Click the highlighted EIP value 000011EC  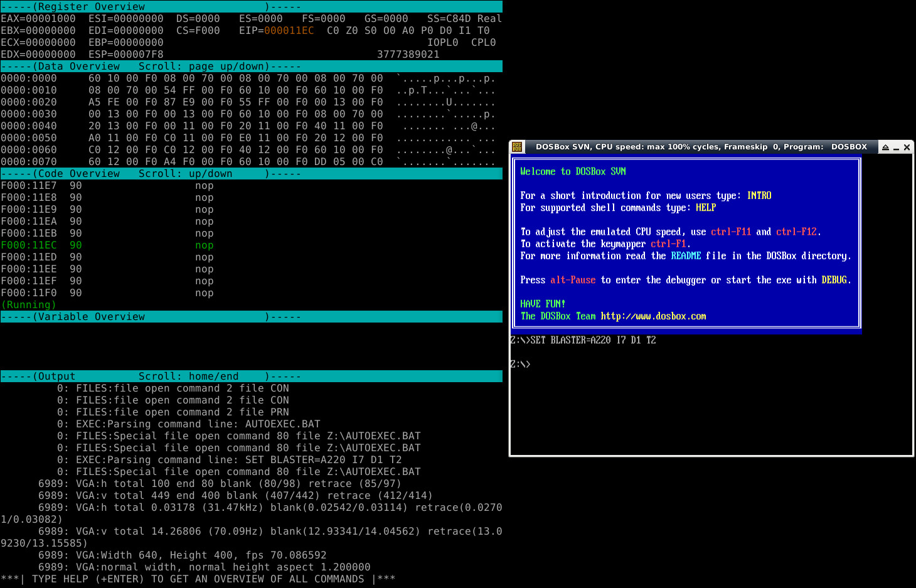click(x=289, y=31)
